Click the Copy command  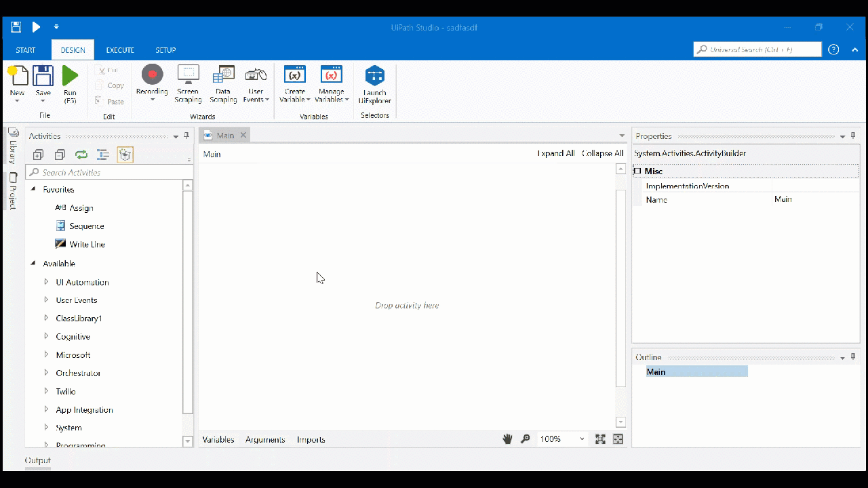(110, 85)
